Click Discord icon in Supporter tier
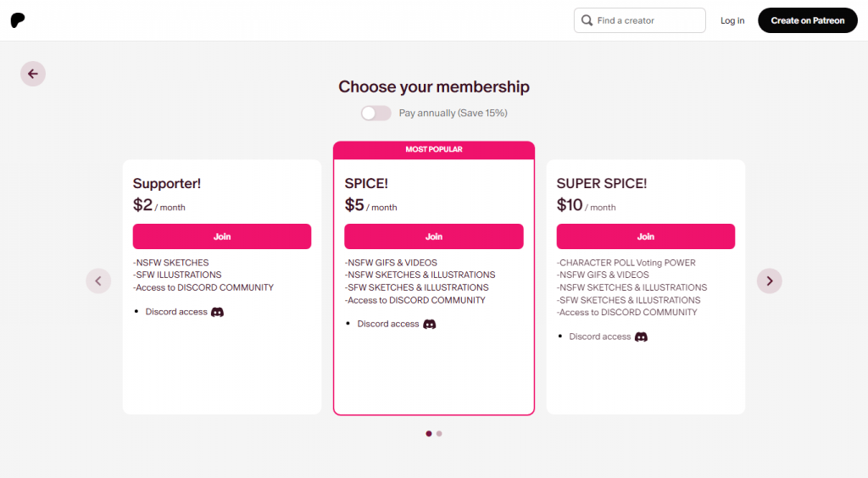868x478 pixels. tap(217, 312)
